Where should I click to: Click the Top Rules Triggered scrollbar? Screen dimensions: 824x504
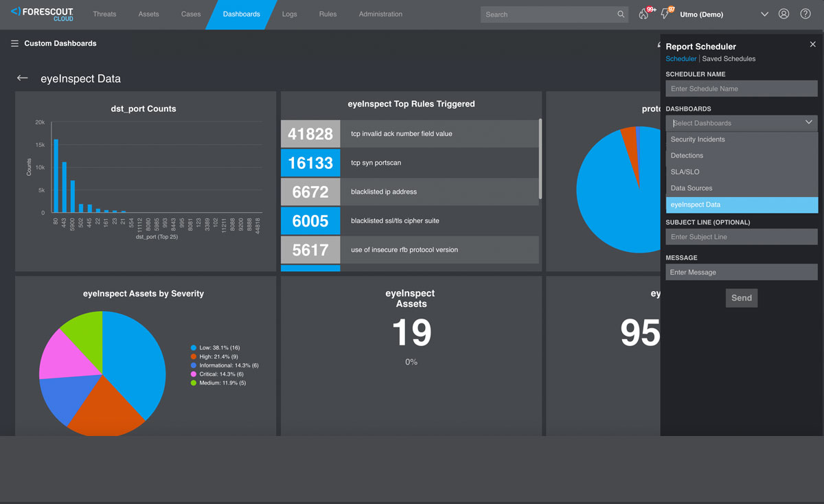click(540, 159)
